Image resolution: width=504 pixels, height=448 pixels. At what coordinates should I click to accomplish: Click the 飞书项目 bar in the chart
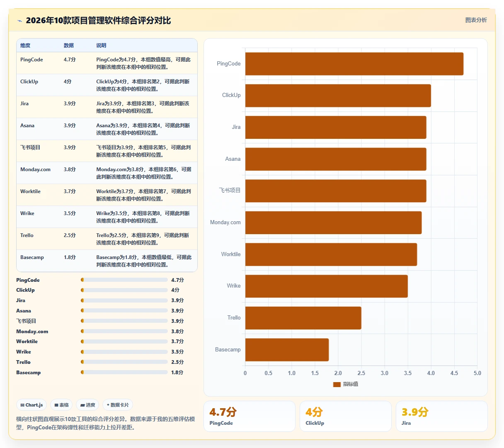(336, 191)
